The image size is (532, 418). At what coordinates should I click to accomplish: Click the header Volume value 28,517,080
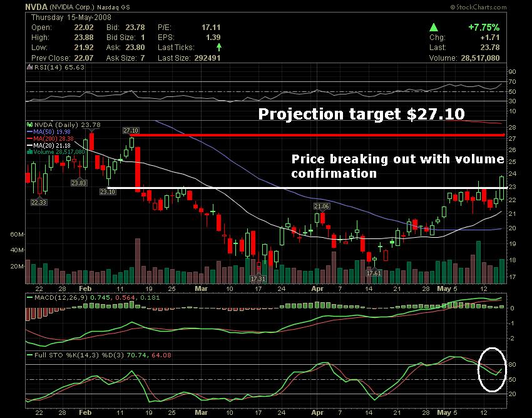(x=481, y=58)
